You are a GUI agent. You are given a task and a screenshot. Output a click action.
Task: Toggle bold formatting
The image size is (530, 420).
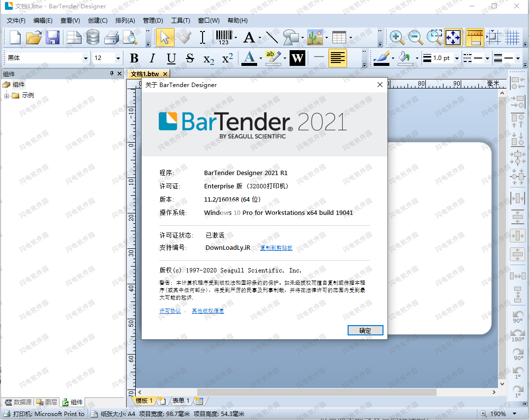[134, 58]
